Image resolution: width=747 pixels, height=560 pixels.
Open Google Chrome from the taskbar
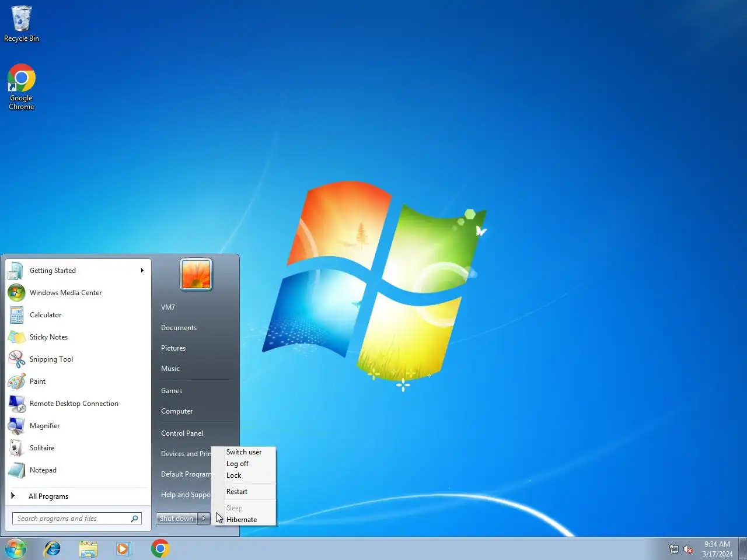160,549
